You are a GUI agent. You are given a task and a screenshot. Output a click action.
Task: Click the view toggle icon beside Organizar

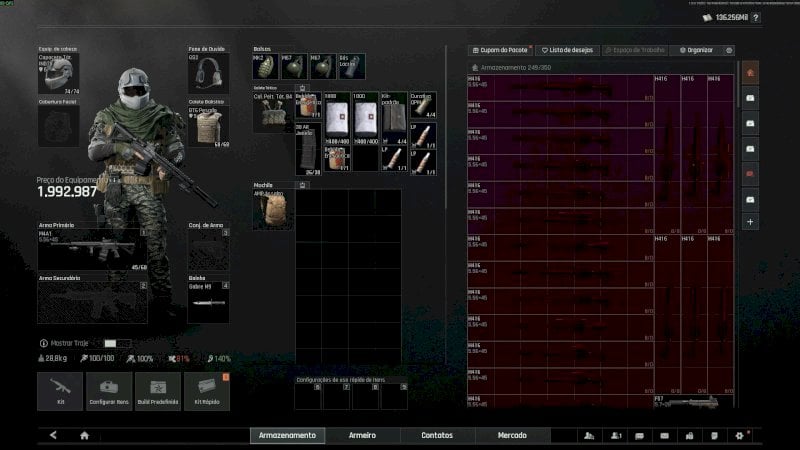tap(728, 49)
